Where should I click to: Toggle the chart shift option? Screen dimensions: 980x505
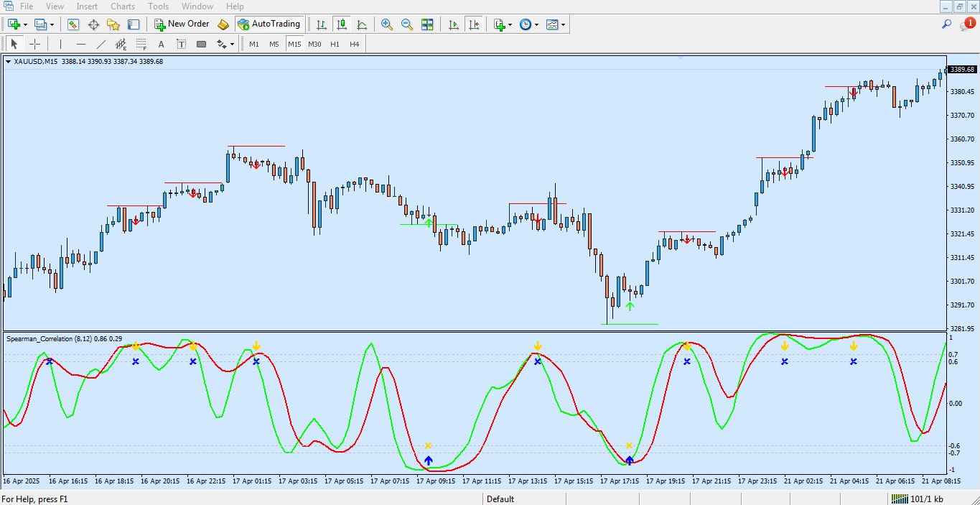[475, 24]
